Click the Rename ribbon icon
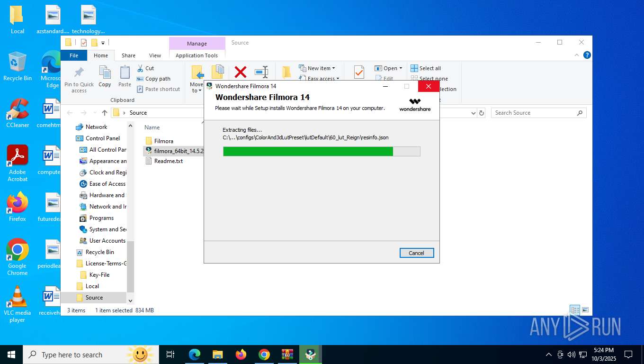Viewport: 644px width, 364px height. pyautogui.click(x=261, y=72)
